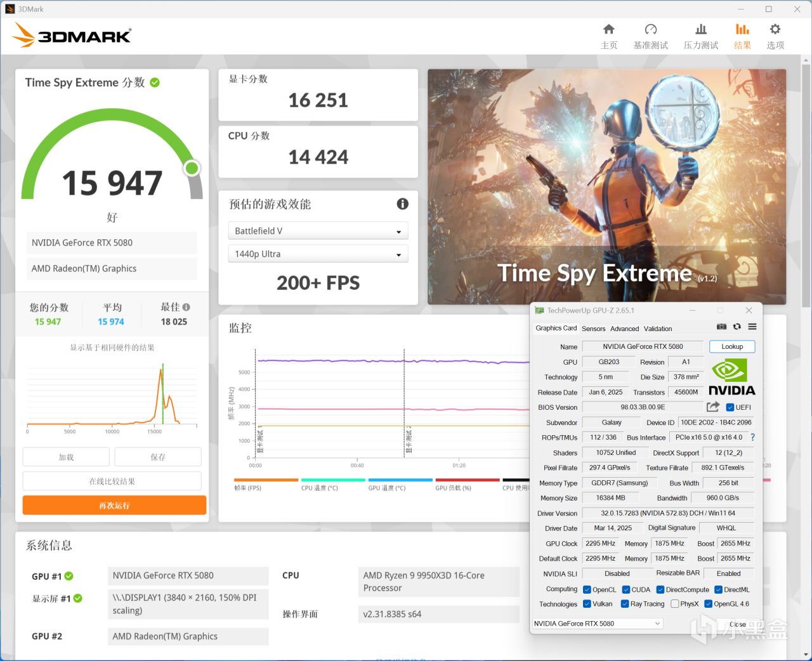Click the Driver Version field in GPU-Z

click(668, 513)
